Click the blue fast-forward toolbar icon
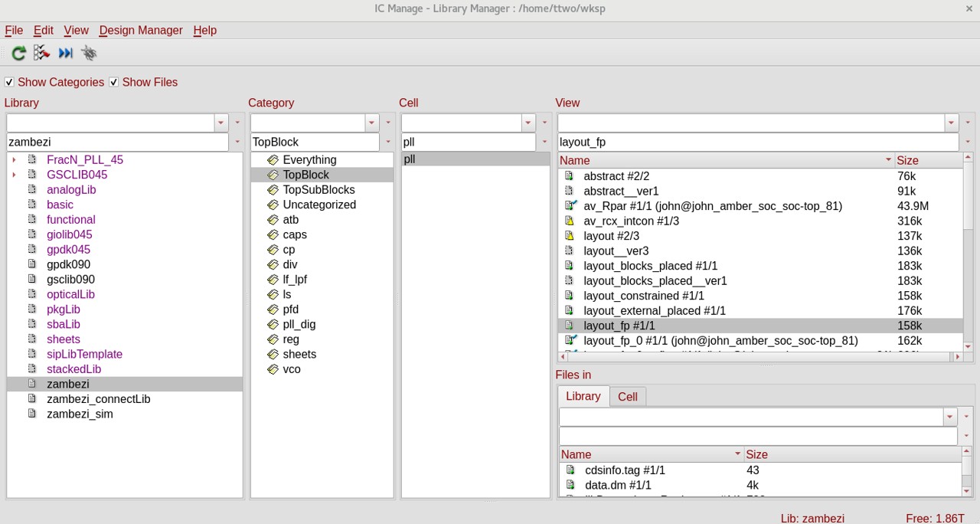The image size is (980, 524). tap(66, 53)
